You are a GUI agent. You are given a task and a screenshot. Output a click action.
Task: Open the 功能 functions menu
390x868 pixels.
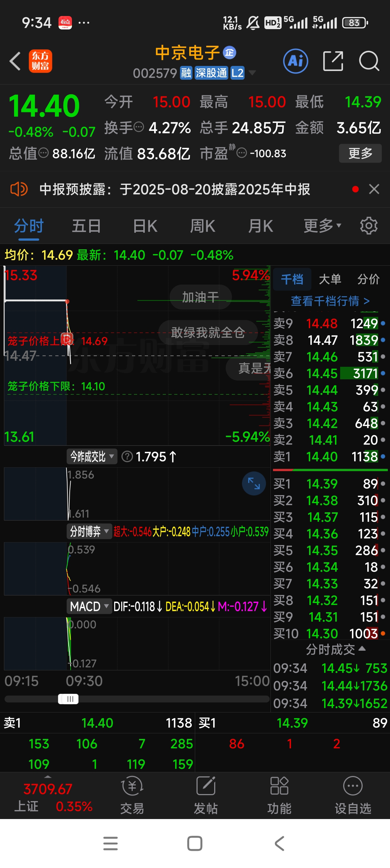point(279,796)
